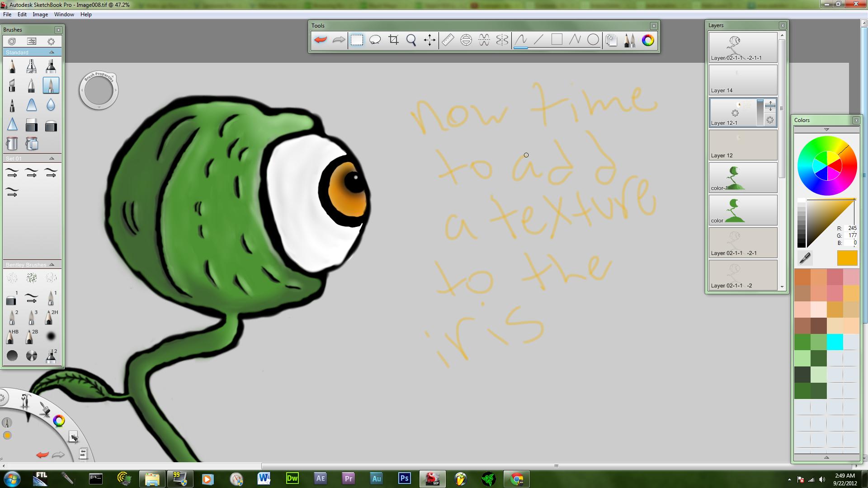Select the Hard Eraser brush
868x488 pixels.
(31, 124)
